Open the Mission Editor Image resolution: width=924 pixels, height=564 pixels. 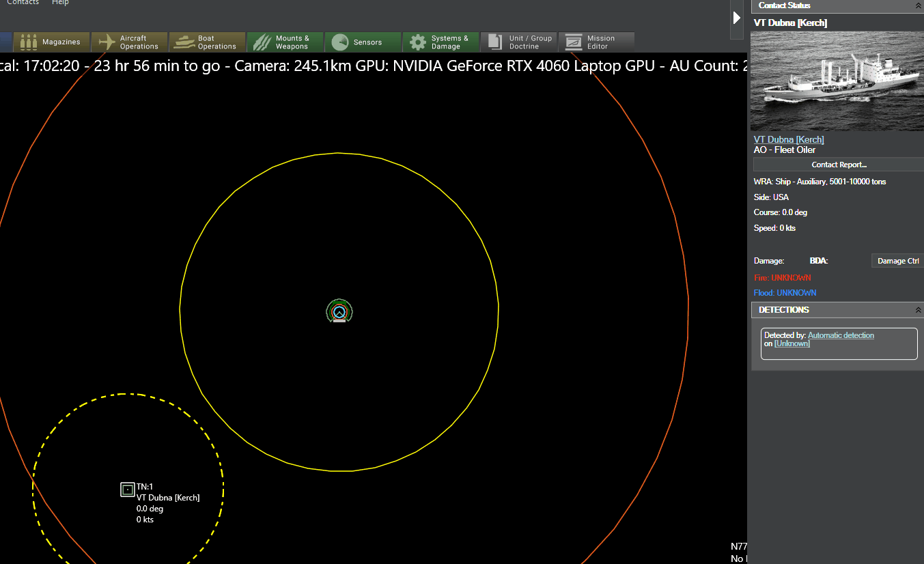tap(596, 42)
